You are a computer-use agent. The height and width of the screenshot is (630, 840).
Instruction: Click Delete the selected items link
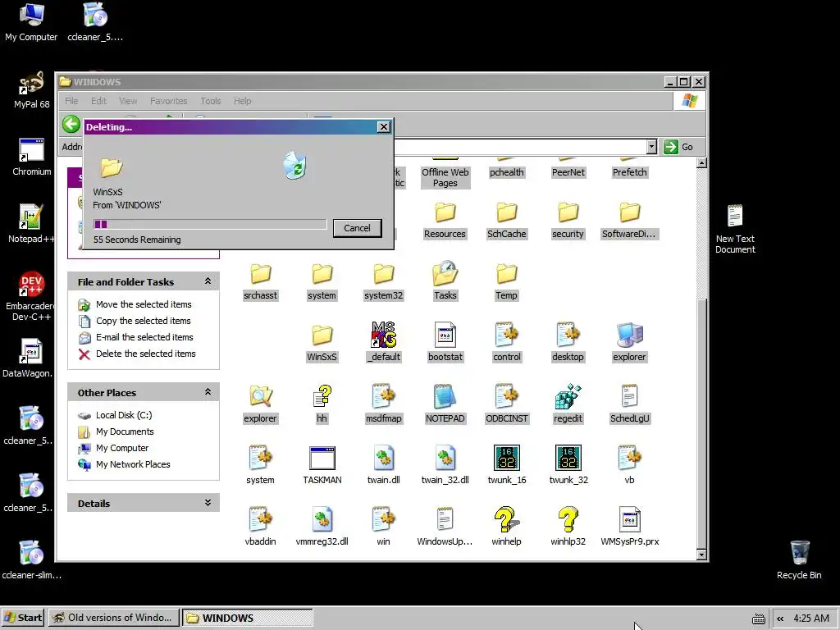(x=146, y=354)
